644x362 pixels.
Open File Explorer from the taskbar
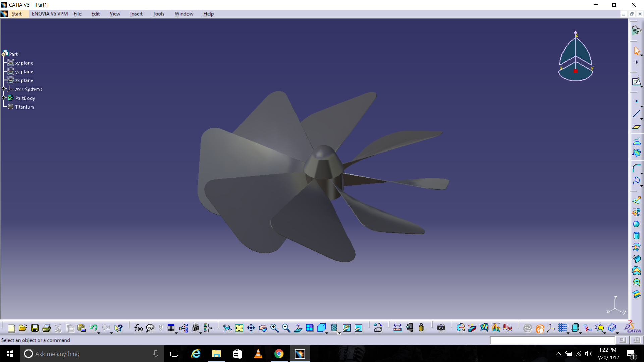[x=217, y=354]
